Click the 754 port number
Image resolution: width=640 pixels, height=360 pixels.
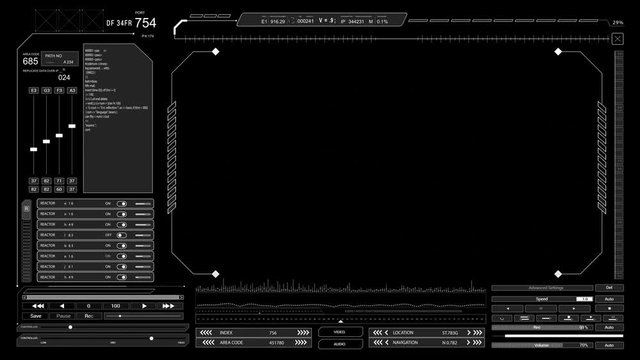145,23
